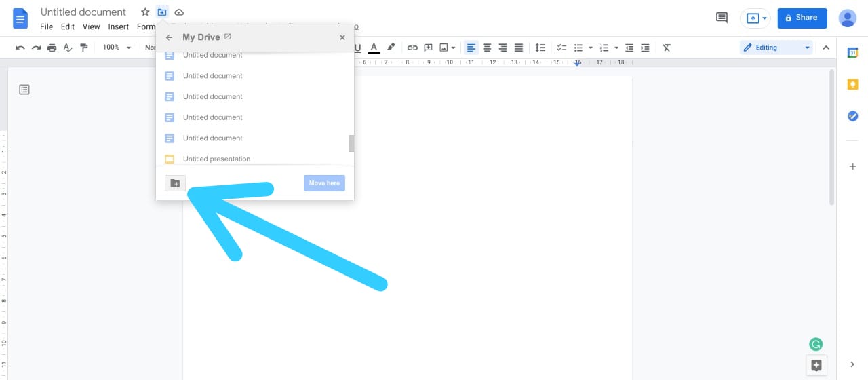Open Google Keep side panel
Viewport: 868px width, 380px height.
(853, 84)
